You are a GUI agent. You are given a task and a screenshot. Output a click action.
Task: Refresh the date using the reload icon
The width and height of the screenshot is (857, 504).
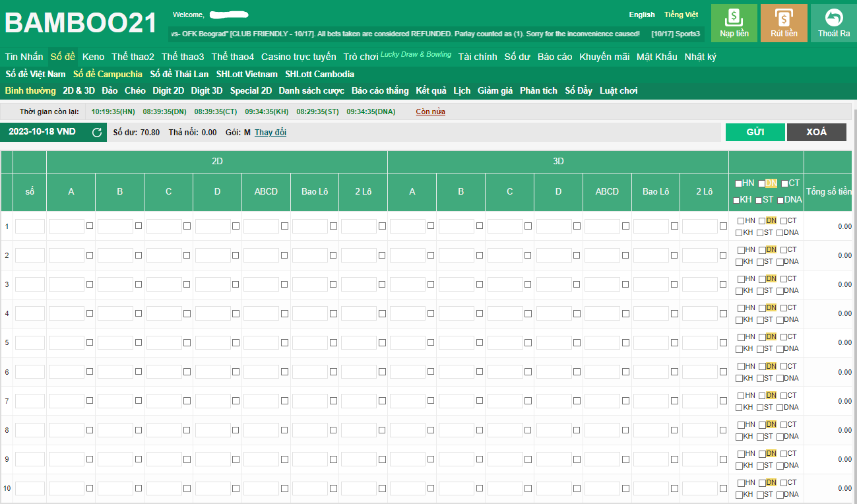coord(97,133)
